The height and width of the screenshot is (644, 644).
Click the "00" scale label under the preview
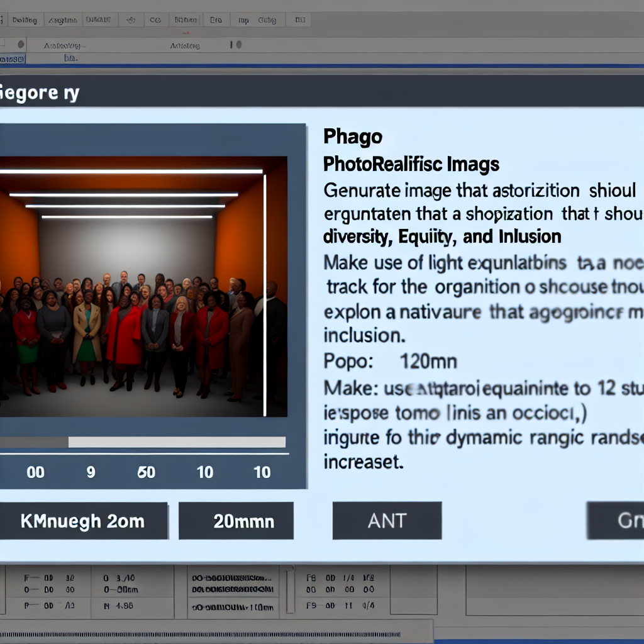[35, 472]
